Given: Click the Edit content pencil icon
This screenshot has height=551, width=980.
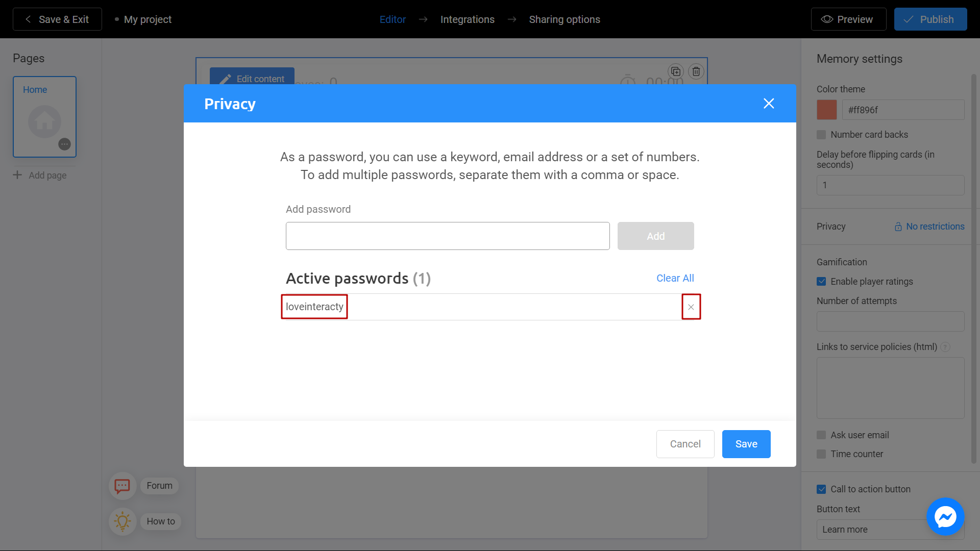Looking at the screenshot, I should pyautogui.click(x=226, y=79).
